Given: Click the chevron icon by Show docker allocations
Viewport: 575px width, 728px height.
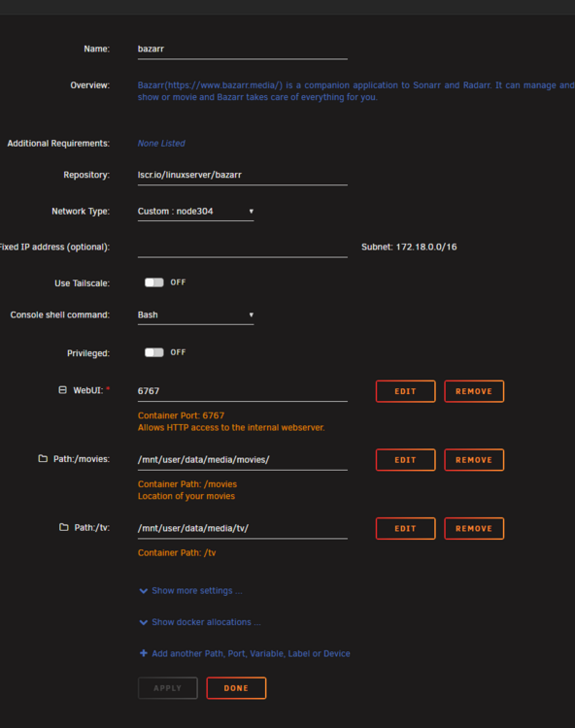Looking at the screenshot, I should pos(144,622).
